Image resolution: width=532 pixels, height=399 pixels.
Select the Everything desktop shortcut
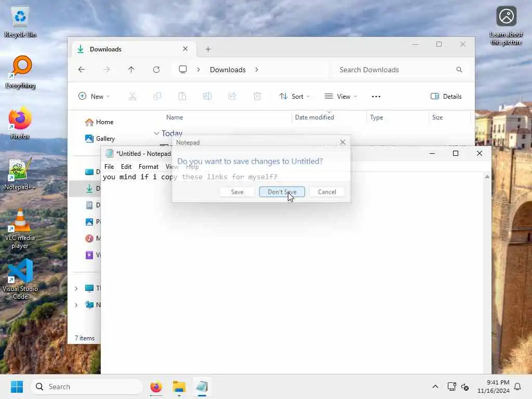pos(20,72)
